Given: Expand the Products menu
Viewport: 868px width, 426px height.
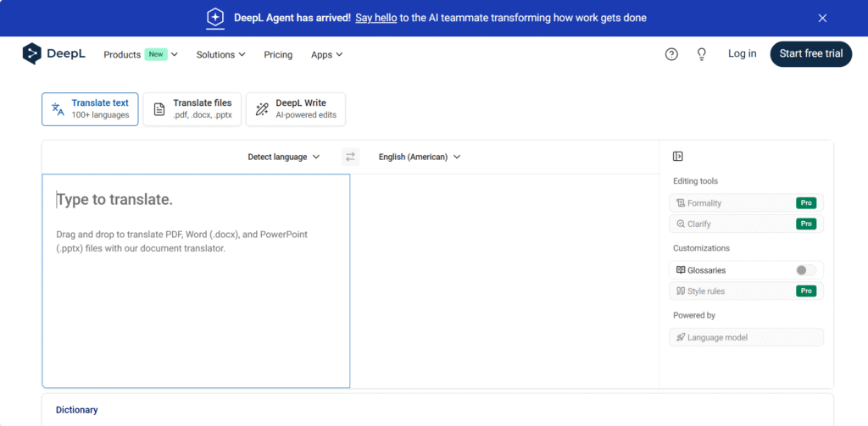Looking at the screenshot, I should 141,54.
